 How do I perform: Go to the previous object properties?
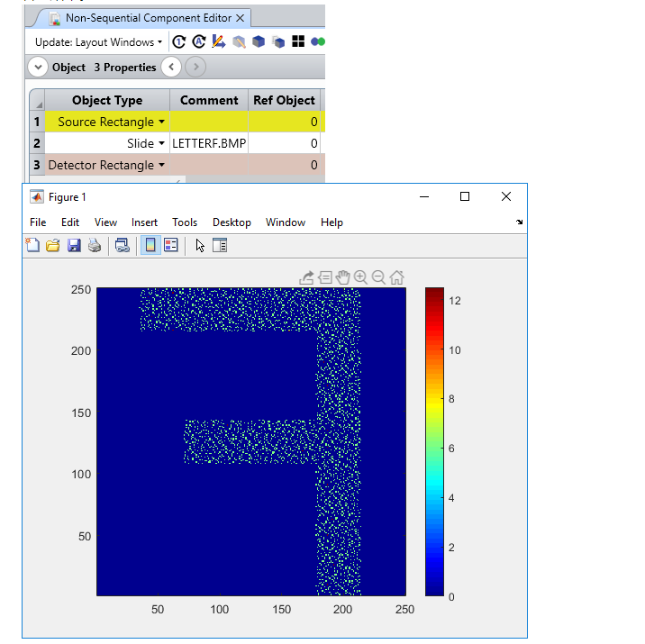(x=171, y=68)
